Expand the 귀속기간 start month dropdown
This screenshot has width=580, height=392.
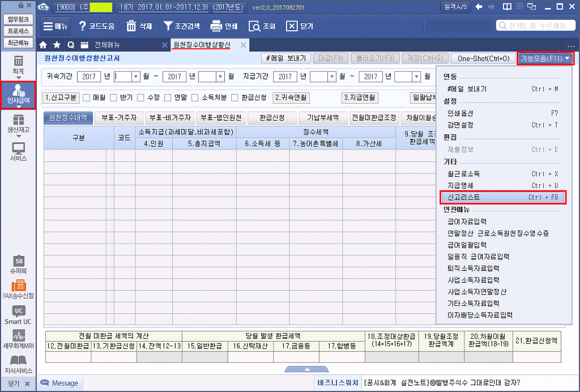click(135, 76)
